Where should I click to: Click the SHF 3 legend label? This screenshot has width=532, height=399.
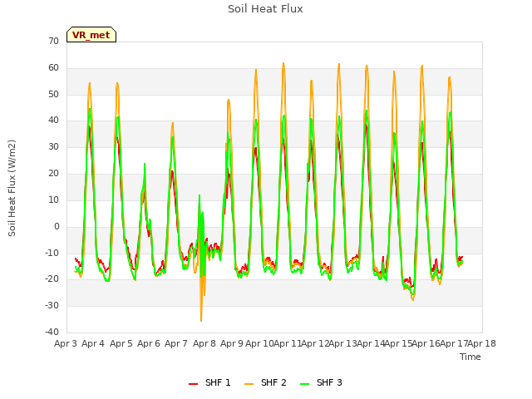tap(329, 382)
